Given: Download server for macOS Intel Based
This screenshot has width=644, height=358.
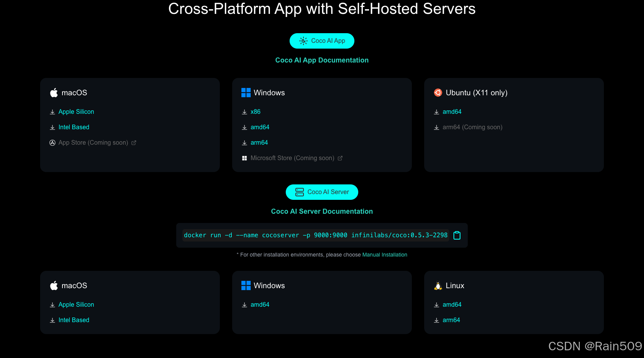Looking at the screenshot, I should point(74,320).
